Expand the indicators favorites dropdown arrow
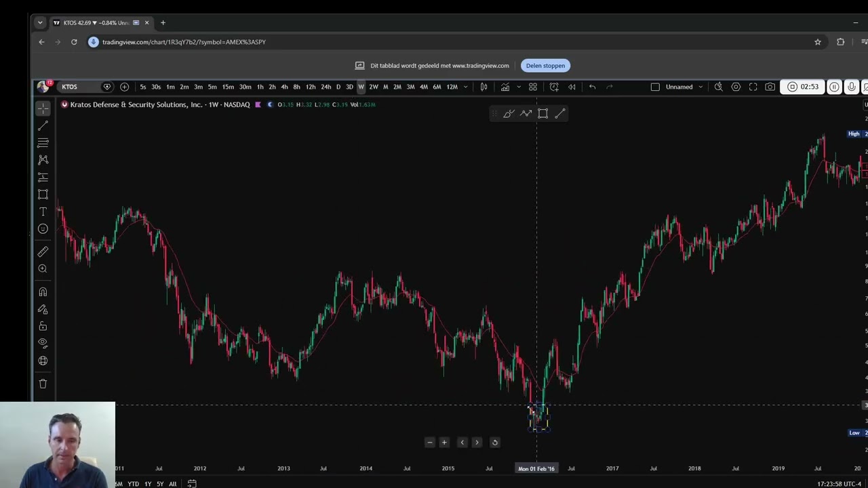This screenshot has width=868, height=488. [519, 87]
